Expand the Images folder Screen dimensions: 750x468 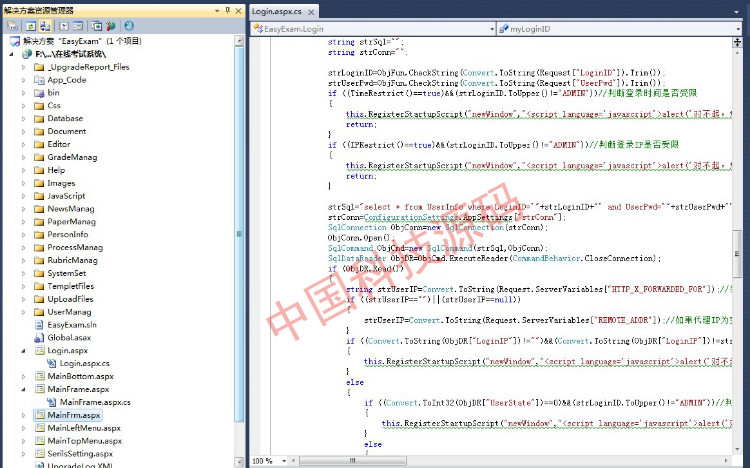[23, 183]
